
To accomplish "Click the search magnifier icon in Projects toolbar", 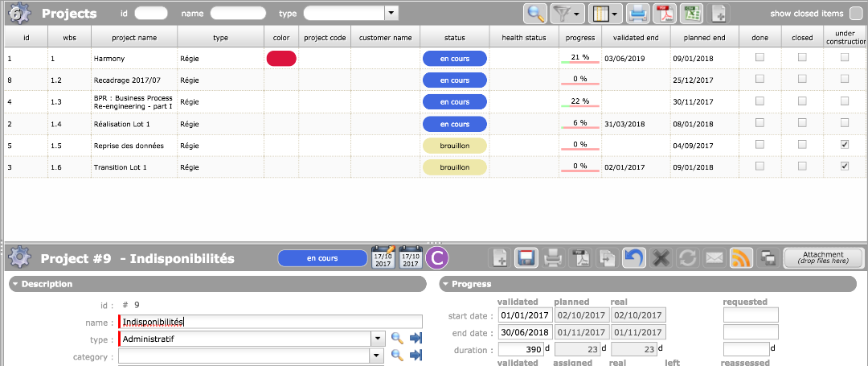I will [x=535, y=14].
